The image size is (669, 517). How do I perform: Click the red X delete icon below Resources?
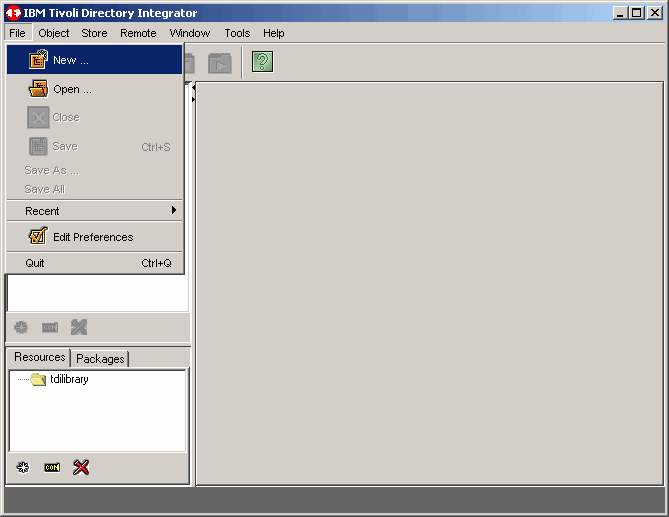pyautogui.click(x=81, y=467)
